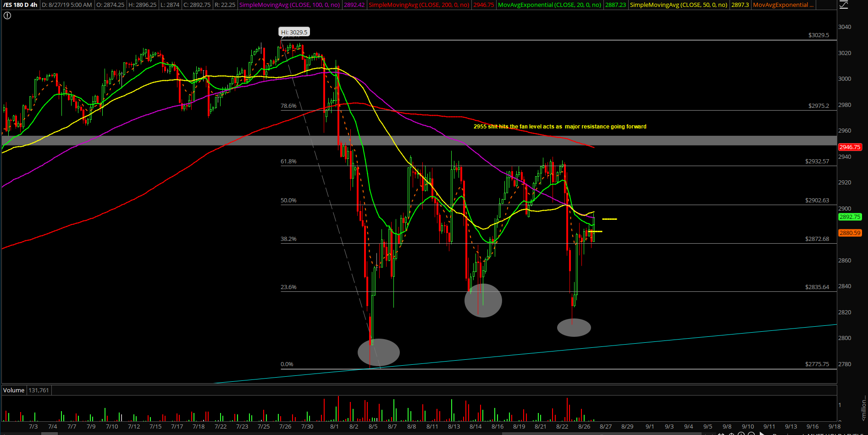Click the 2780 price-axis label
Viewport: 868px width, 435px height.
(845, 364)
